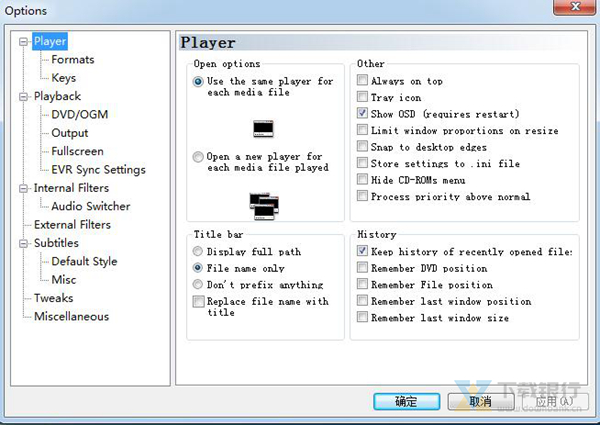This screenshot has height=425, width=600.
Task: Uncheck Keep history of recently opened files
Action: click(362, 251)
